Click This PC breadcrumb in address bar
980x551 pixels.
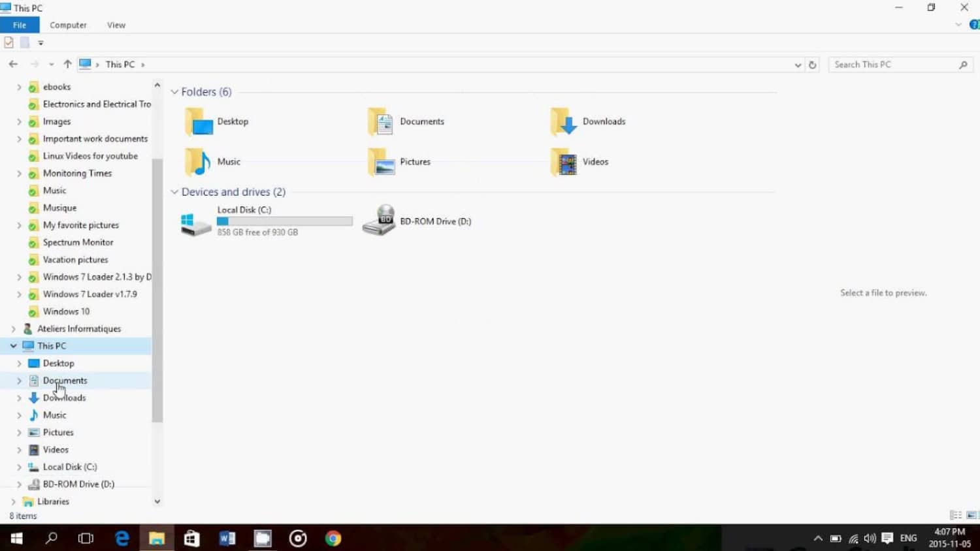coord(120,65)
